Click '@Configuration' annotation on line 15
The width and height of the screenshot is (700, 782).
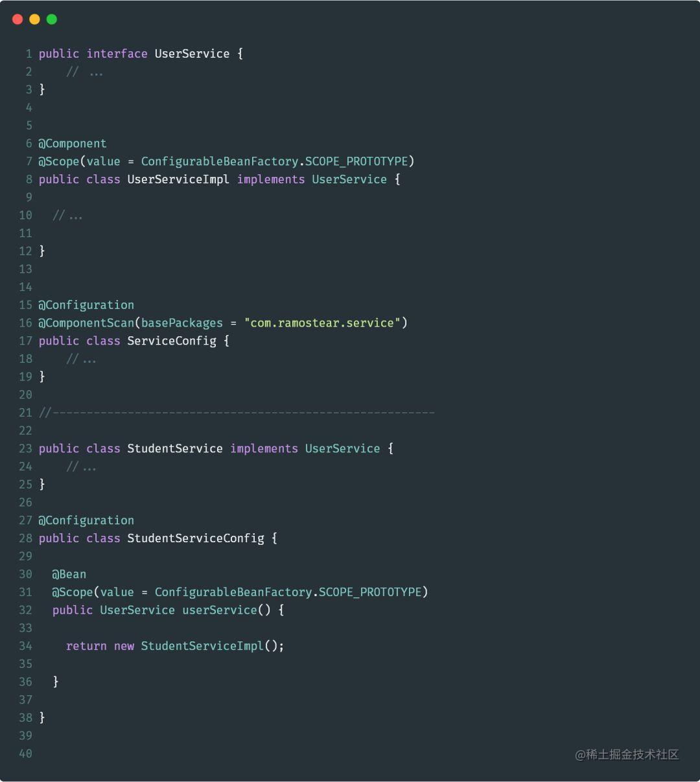pyautogui.click(x=86, y=305)
